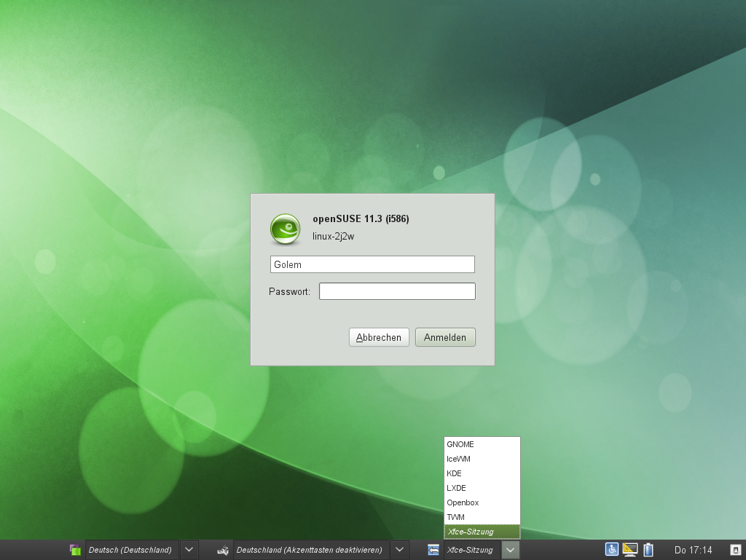This screenshot has height=560, width=746.
Task: Click the keyboard layout icon
Action: [222, 550]
